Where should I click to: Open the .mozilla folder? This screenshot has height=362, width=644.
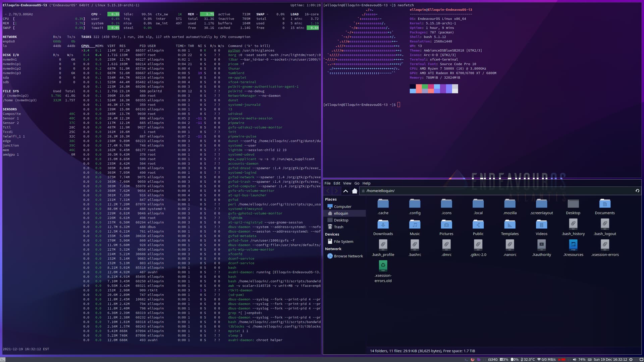[510, 206]
